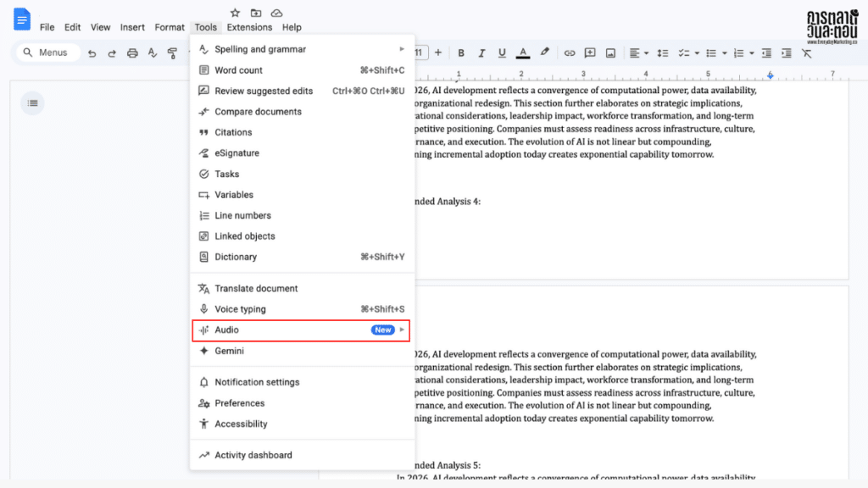This screenshot has height=488, width=868.
Task: Expand Spelling and grammar submenu
Action: (302, 49)
